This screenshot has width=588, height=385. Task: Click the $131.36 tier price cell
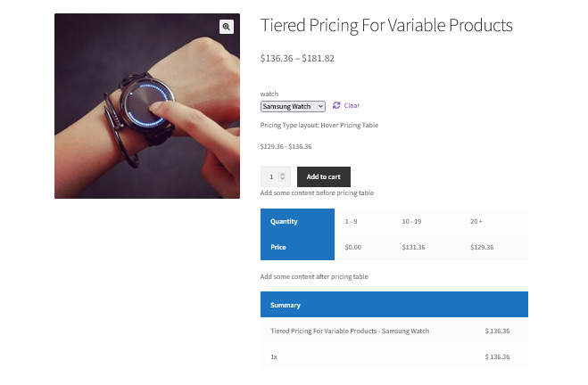pos(414,247)
